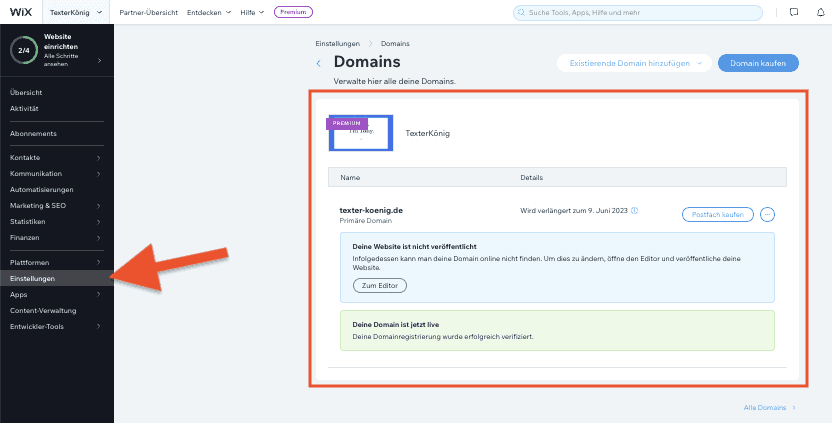Screen dimensions: 832x423
Task: Click the Details column header
Action: pos(532,177)
